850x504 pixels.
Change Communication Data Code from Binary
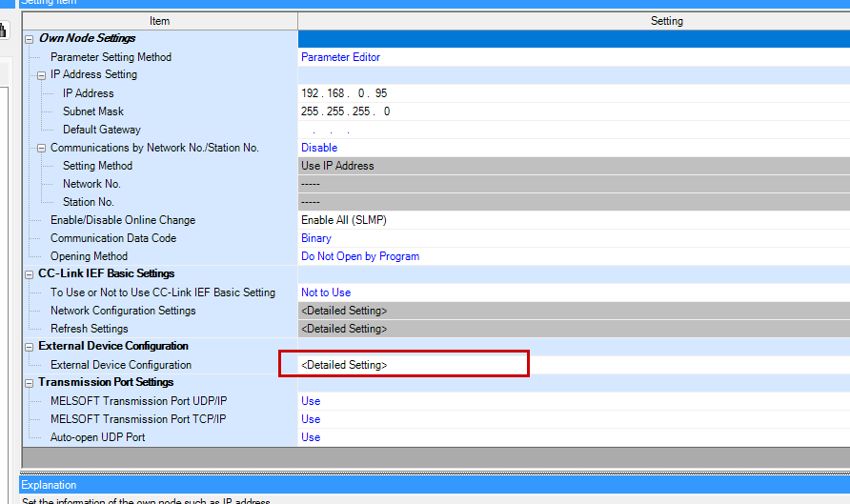pyautogui.click(x=316, y=238)
